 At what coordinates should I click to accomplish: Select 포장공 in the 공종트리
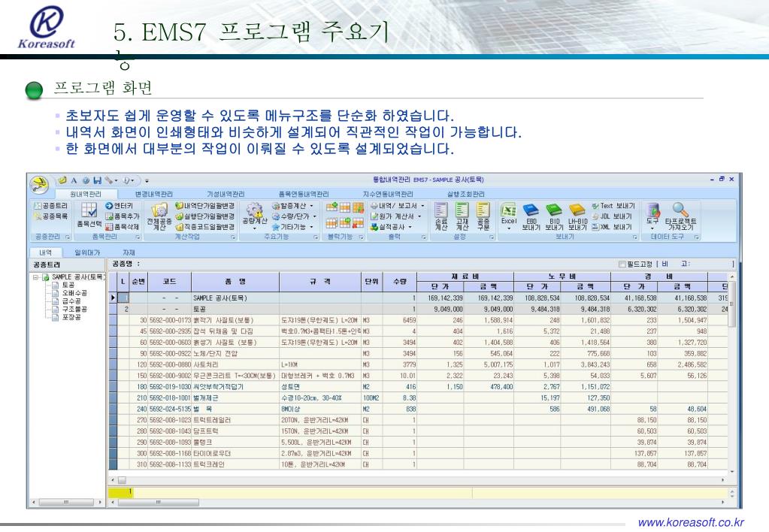[x=71, y=317]
